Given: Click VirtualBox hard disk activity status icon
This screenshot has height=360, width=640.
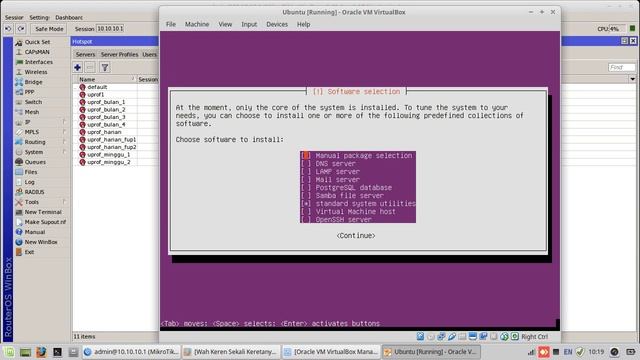Looking at the screenshot, I should click(420, 336).
